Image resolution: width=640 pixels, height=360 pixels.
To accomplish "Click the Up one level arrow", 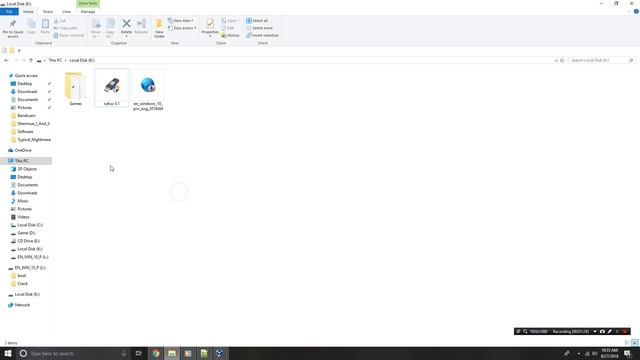I will [31, 60].
